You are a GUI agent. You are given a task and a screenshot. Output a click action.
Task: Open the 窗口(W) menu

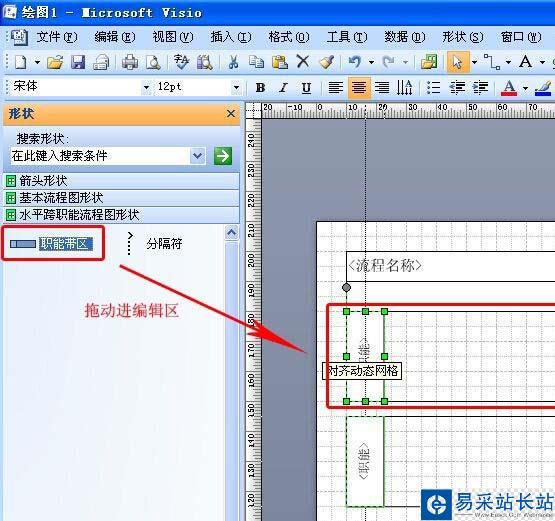pos(521,37)
